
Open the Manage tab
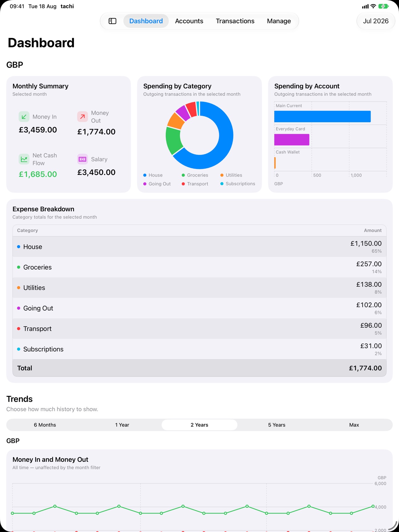279,21
